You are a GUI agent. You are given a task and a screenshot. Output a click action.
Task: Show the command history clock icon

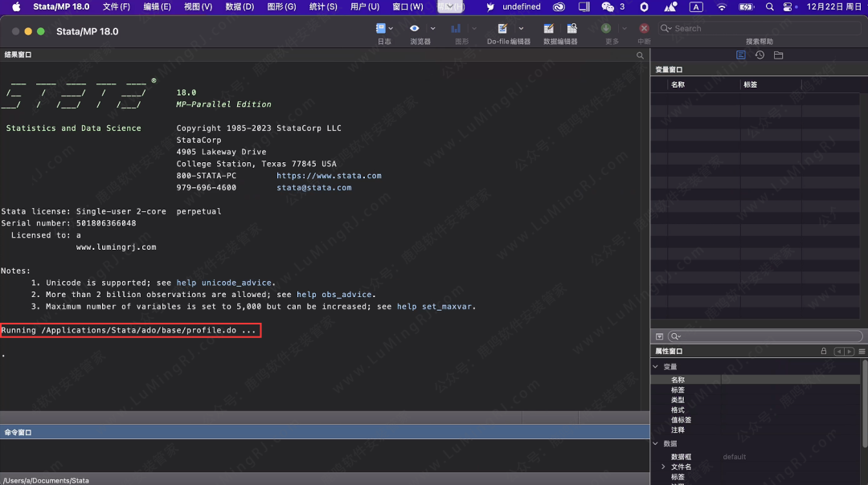[759, 55]
